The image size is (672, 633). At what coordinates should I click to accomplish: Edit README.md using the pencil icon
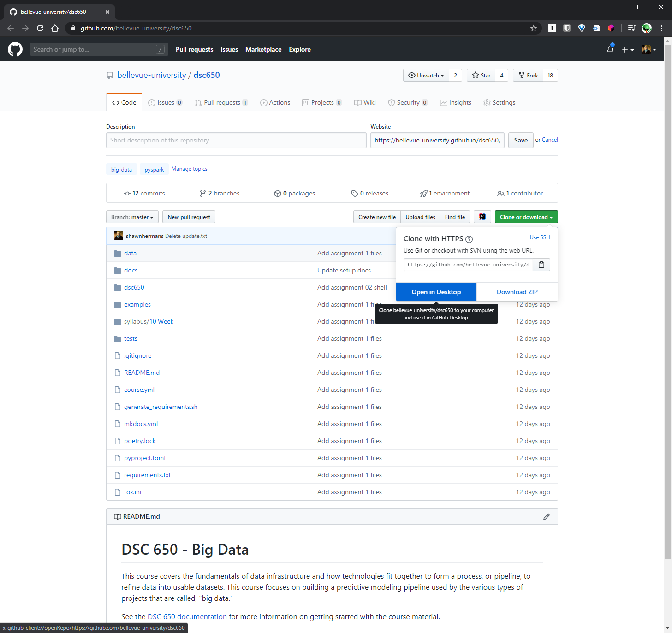(x=547, y=516)
